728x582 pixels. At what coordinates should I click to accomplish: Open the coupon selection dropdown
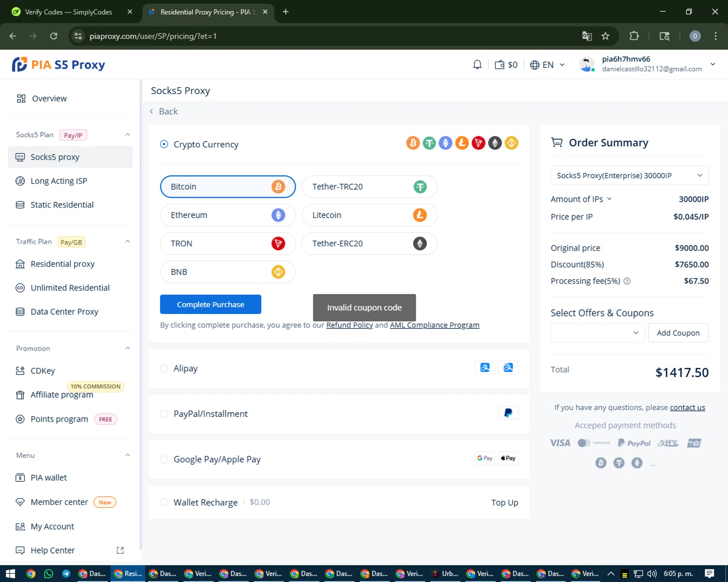point(597,333)
